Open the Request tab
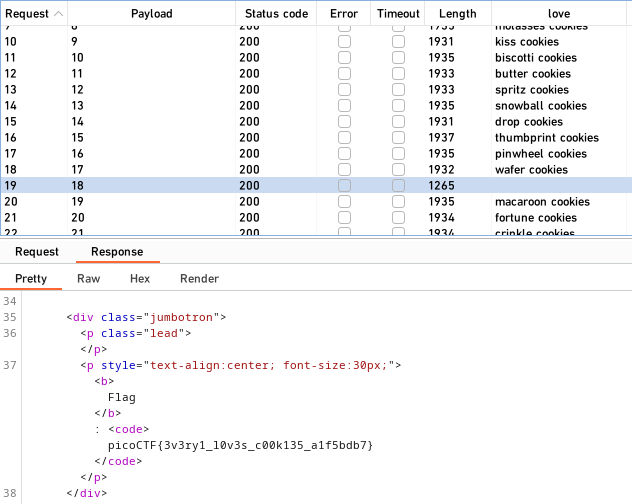 coord(37,252)
